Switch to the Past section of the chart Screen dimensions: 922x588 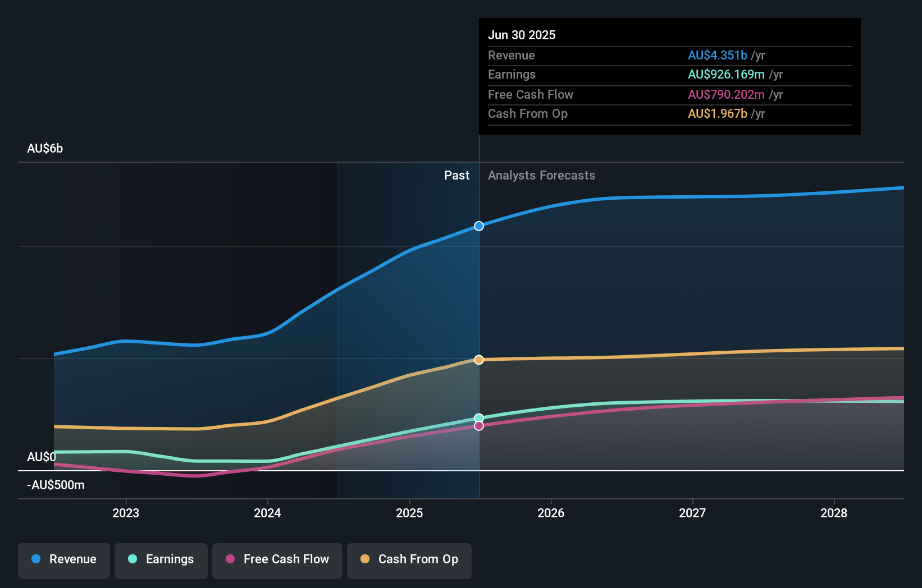pos(457,175)
